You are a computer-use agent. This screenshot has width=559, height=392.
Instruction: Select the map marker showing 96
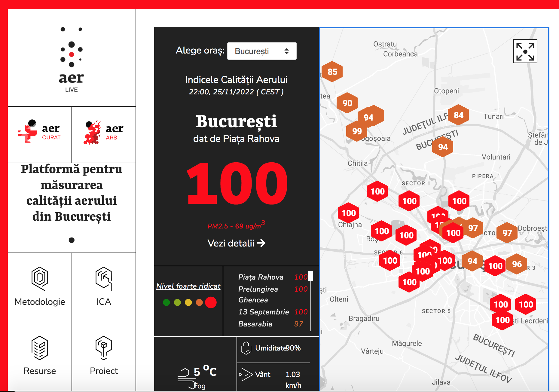click(517, 264)
